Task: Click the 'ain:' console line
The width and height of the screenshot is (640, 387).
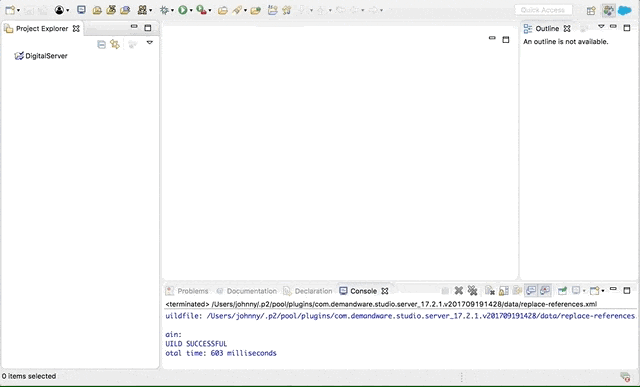Action: [173, 335]
